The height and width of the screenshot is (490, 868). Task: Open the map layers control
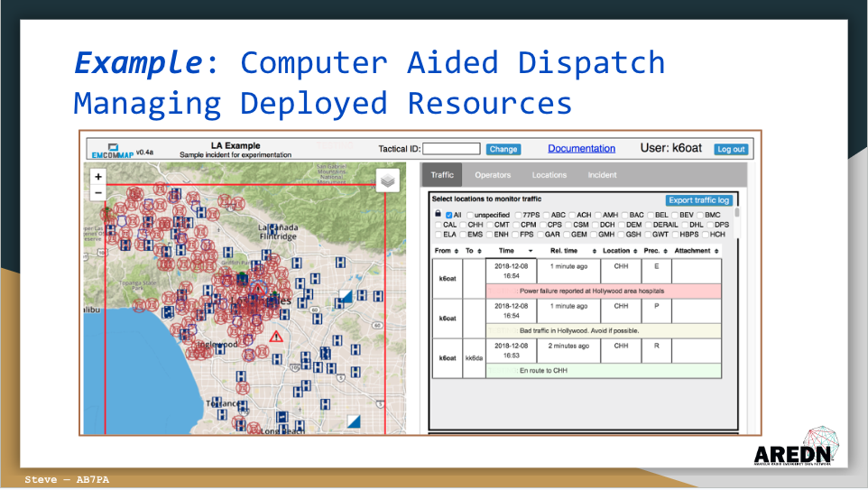[387, 180]
